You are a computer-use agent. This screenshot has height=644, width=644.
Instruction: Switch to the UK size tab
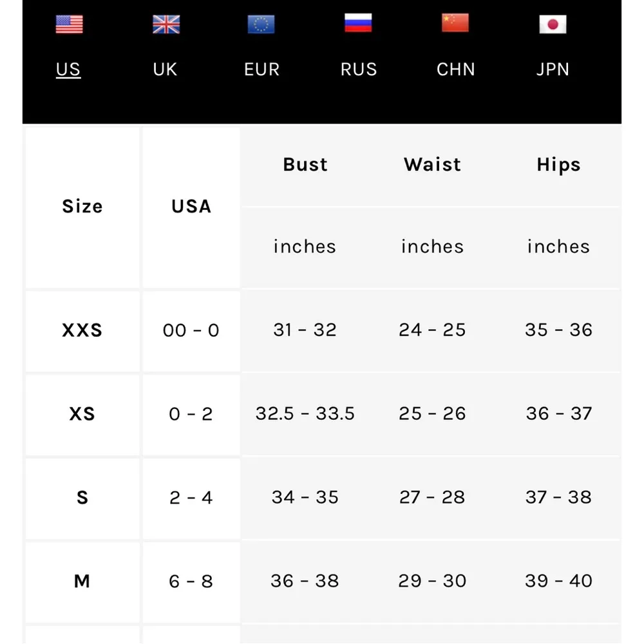coord(165,70)
